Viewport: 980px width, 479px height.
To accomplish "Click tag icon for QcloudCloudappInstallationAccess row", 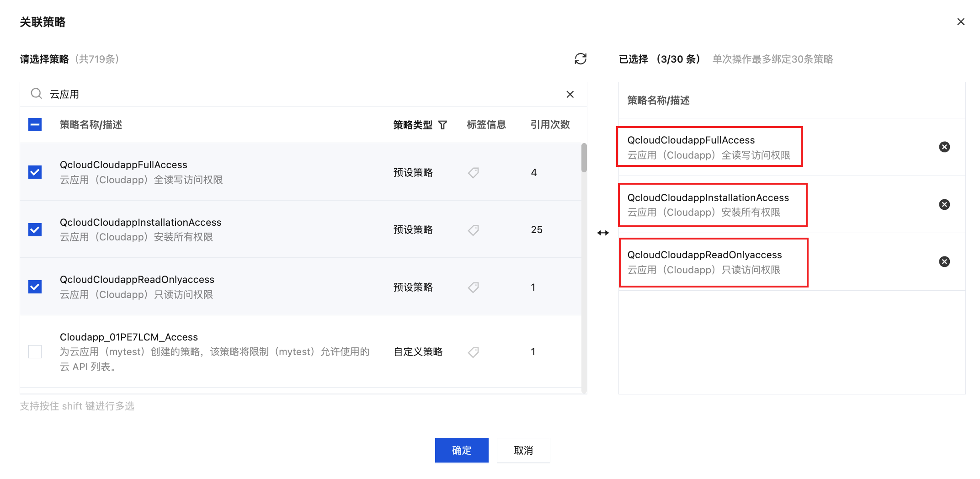I will coord(474,230).
